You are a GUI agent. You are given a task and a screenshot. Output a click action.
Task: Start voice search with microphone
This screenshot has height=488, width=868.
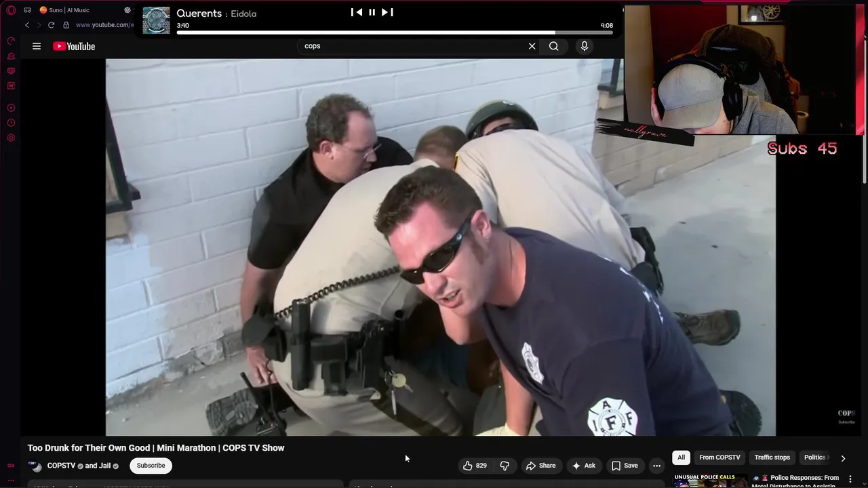click(x=585, y=46)
